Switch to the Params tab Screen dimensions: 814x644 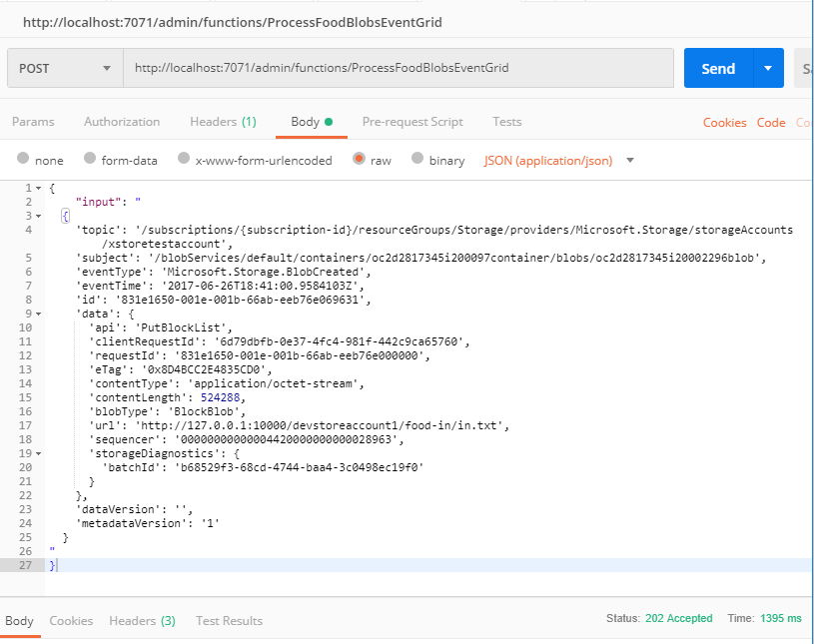click(34, 121)
